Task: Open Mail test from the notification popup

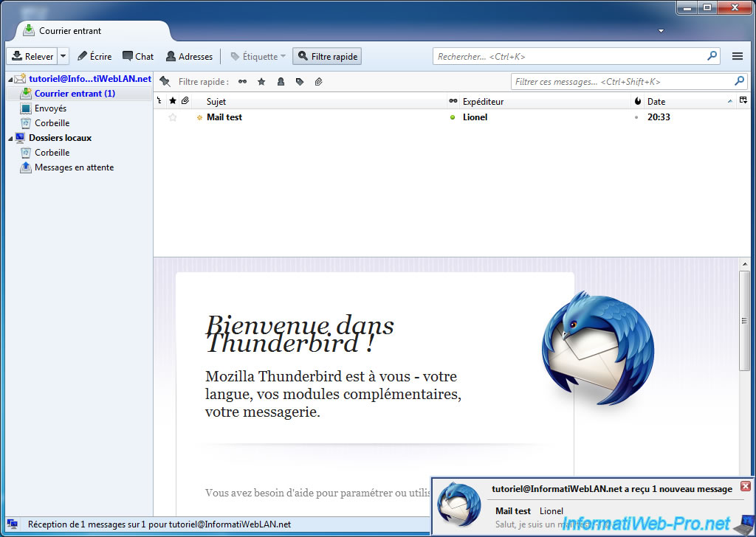Action: pos(513,511)
